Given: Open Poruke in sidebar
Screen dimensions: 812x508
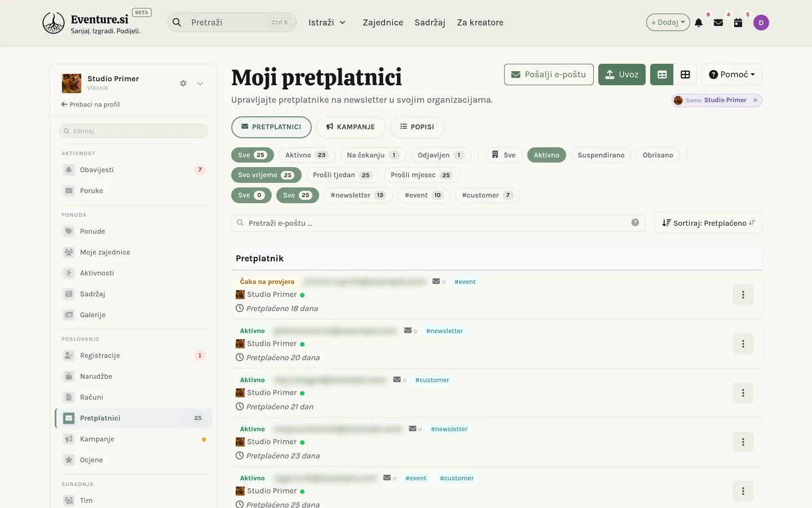Looking at the screenshot, I should (x=134, y=191).
